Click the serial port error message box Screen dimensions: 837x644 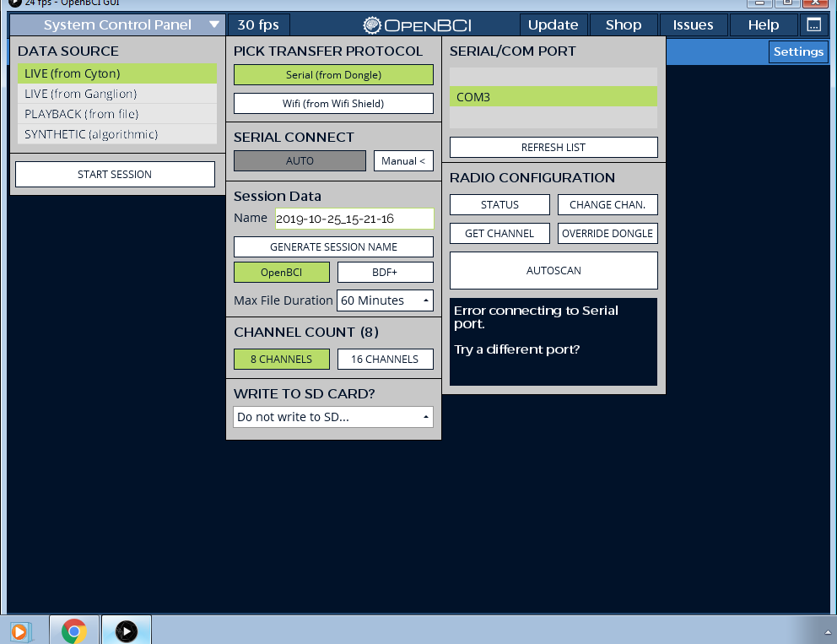553,342
